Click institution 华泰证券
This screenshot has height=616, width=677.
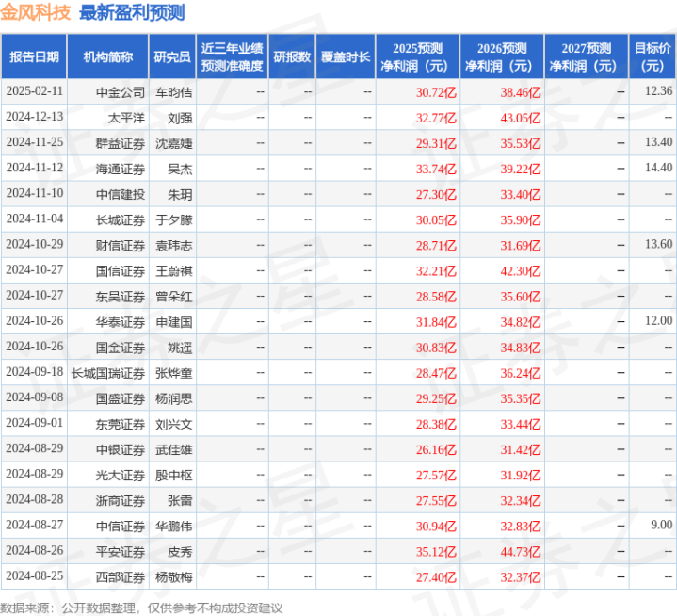pos(121,322)
